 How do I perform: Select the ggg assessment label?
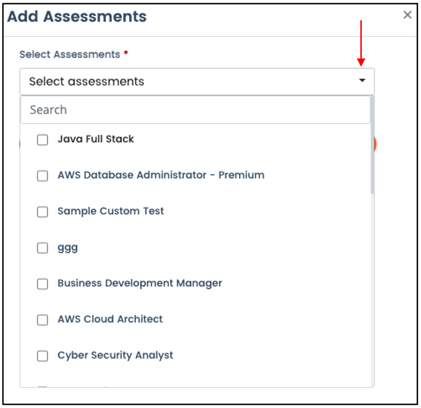coord(68,248)
